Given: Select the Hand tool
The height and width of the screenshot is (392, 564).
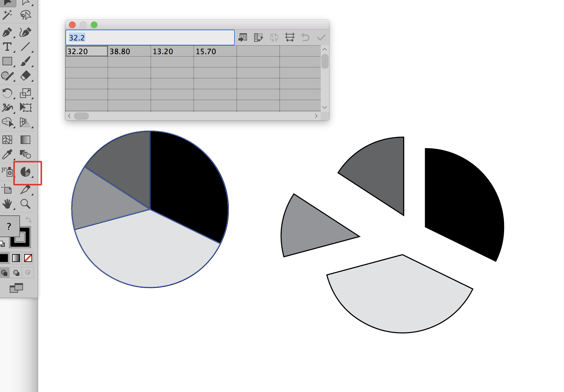Looking at the screenshot, I should pos(7,204).
